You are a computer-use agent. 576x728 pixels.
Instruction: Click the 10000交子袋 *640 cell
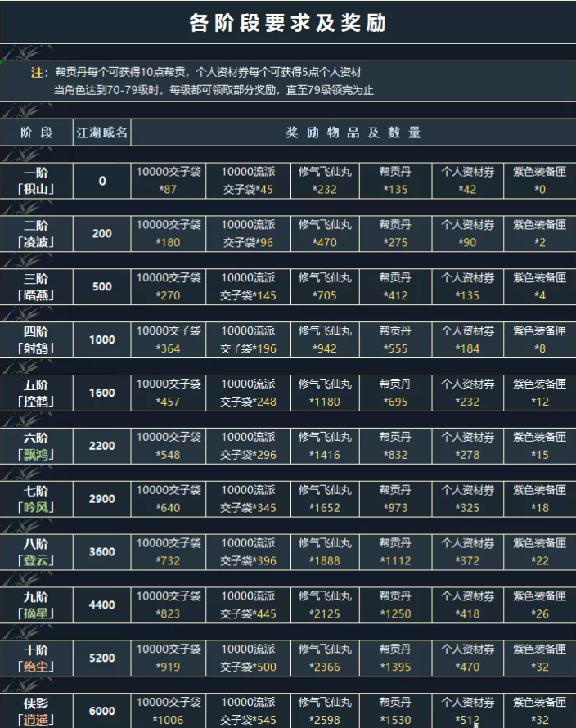point(169,499)
